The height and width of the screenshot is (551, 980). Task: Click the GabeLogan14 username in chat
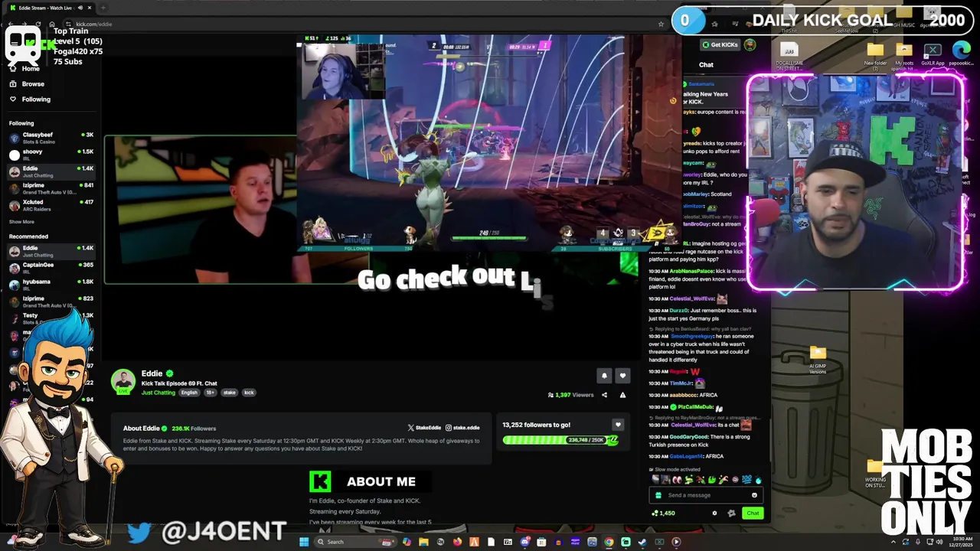point(686,456)
